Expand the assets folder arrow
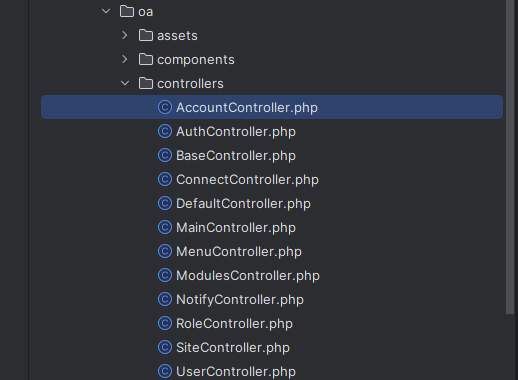The image size is (518, 380). pos(125,35)
